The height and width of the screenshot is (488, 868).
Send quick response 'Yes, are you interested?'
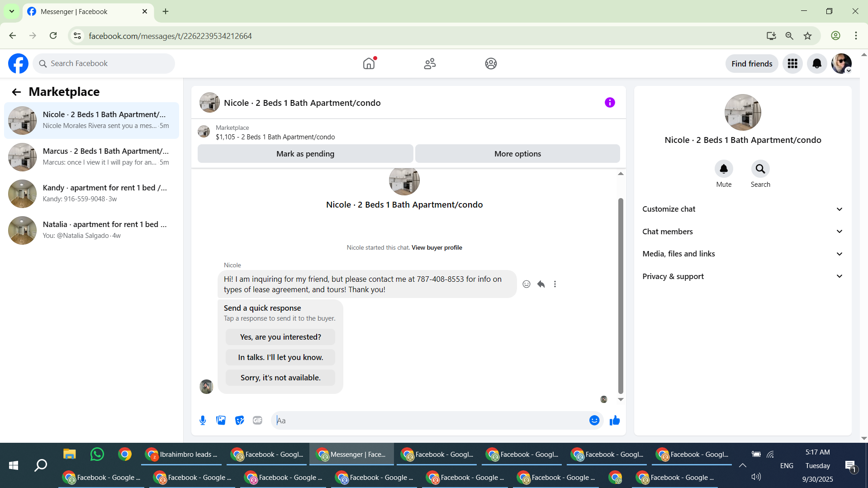point(280,337)
